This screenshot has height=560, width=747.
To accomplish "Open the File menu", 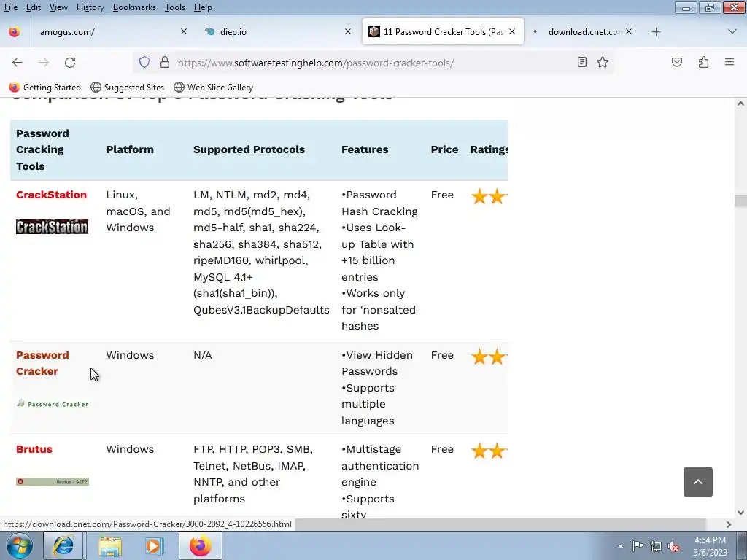I will point(10,7).
